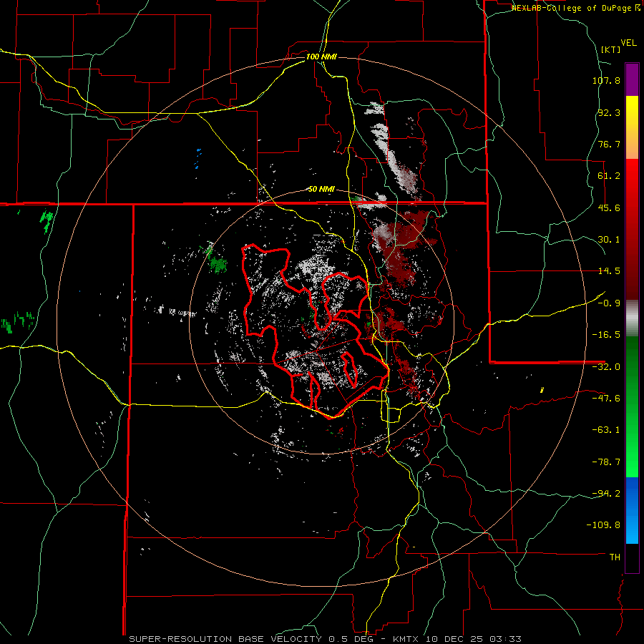Image resolution: width=644 pixels, height=644 pixels.
Task: Click the 30.1 value on velocity scale
Action: point(609,240)
